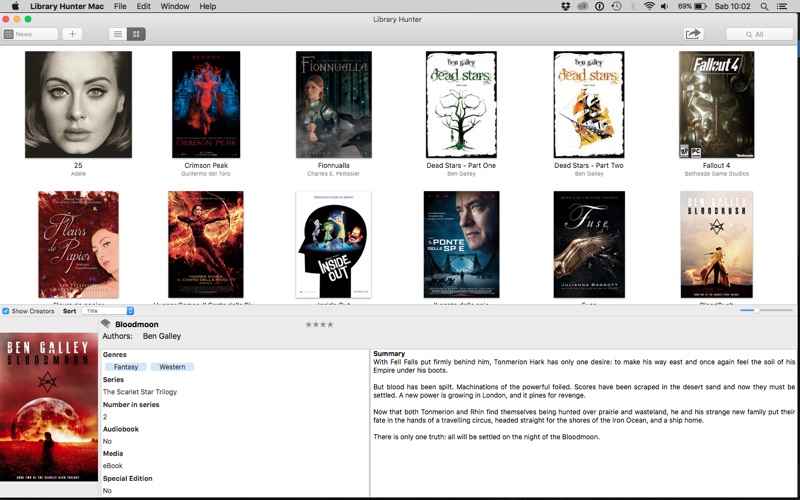Screen dimensions: 800x500
Task: Click the book type icon beside Bloodmoon
Action: [x=106, y=323]
